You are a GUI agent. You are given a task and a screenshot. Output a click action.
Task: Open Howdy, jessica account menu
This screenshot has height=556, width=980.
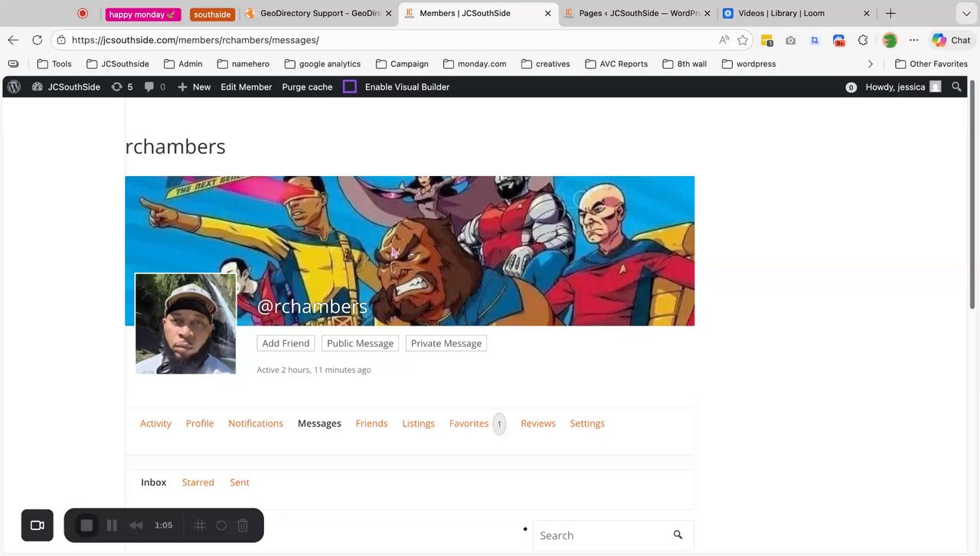pos(903,87)
